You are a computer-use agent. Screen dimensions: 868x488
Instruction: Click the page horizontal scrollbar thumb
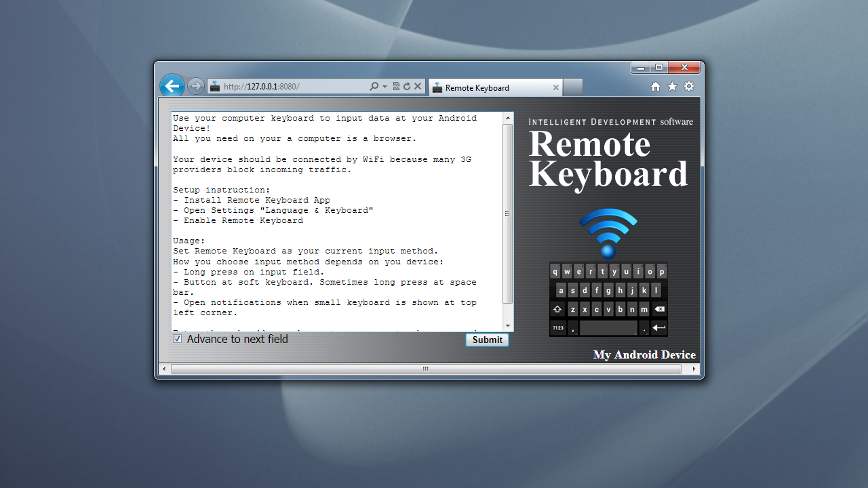(x=426, y=369)
